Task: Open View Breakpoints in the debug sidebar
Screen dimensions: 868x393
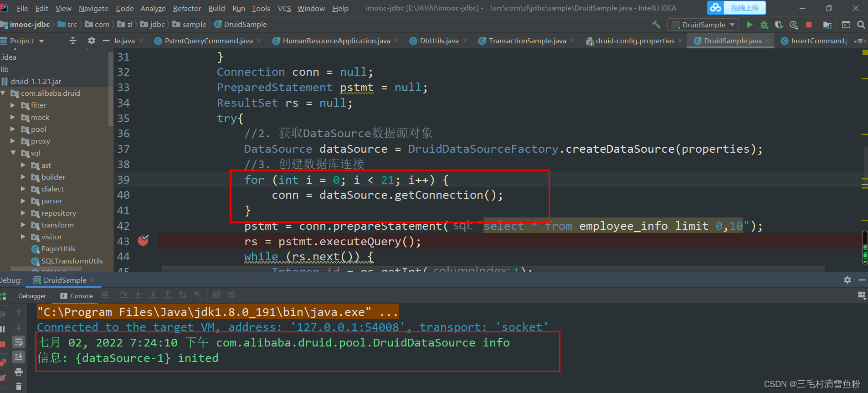Action: (3, 363)
